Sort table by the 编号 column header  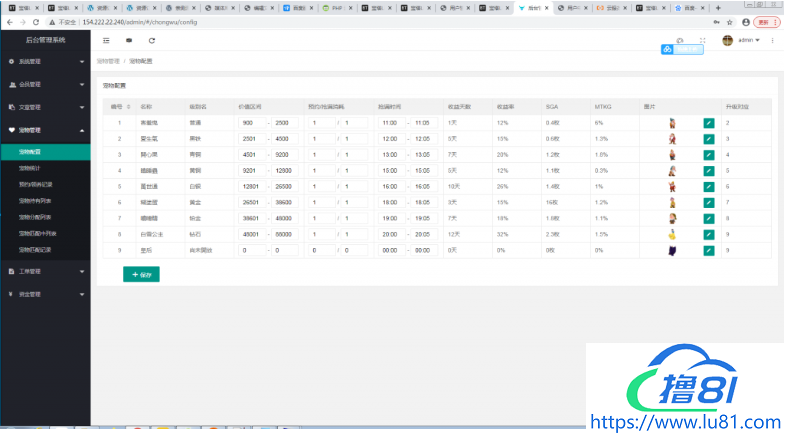pos(117,105)
